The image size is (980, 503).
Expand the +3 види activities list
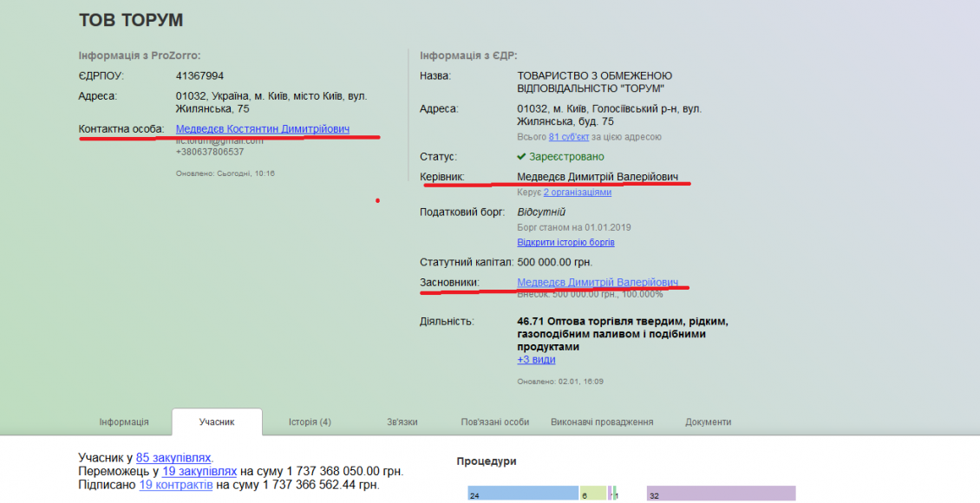click(536, 360)
